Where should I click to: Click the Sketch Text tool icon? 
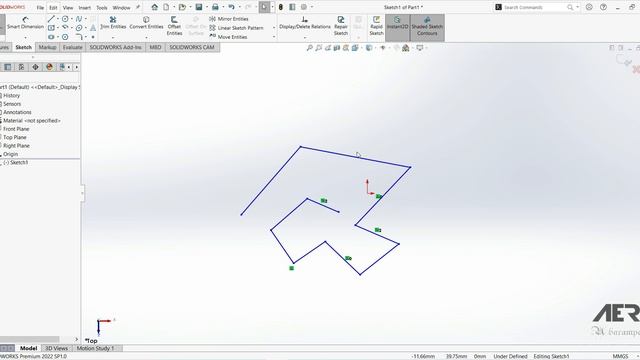coord(93,28)
